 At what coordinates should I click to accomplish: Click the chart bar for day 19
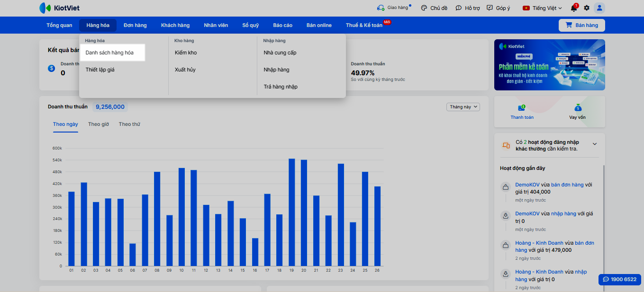point(292,212)
